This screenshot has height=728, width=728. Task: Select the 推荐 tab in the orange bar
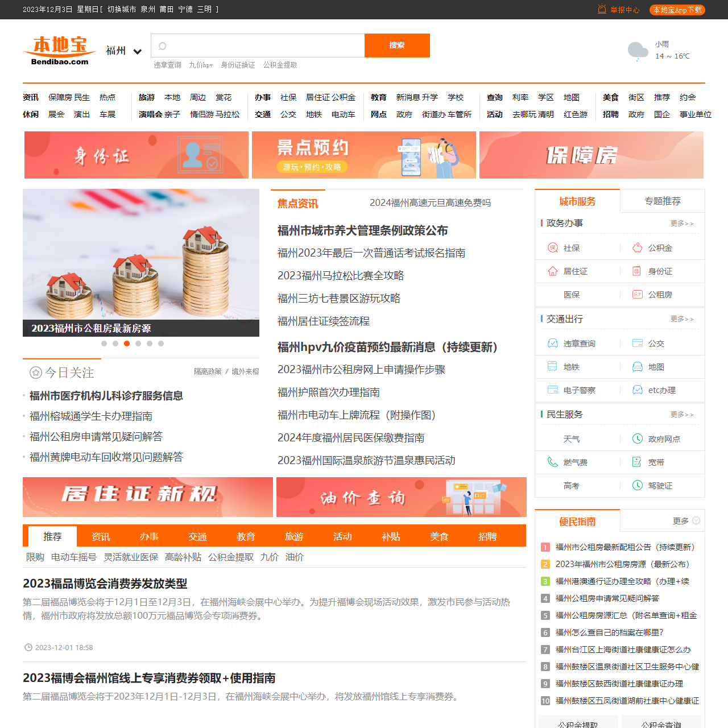point(52,536)
